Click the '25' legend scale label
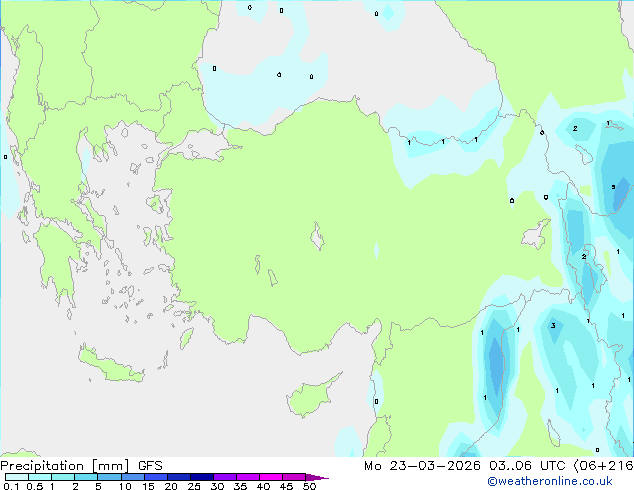The width and height of the screenshot is (634, 490). 194,486
